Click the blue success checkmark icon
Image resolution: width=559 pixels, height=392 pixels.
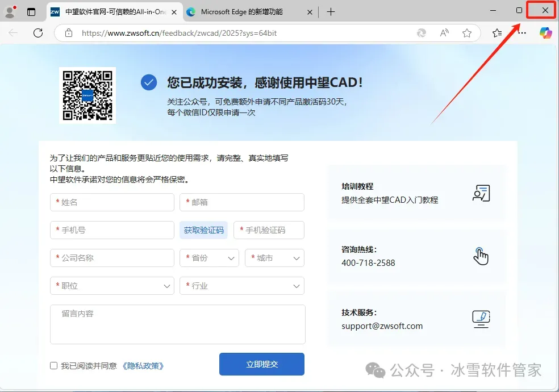149,83
